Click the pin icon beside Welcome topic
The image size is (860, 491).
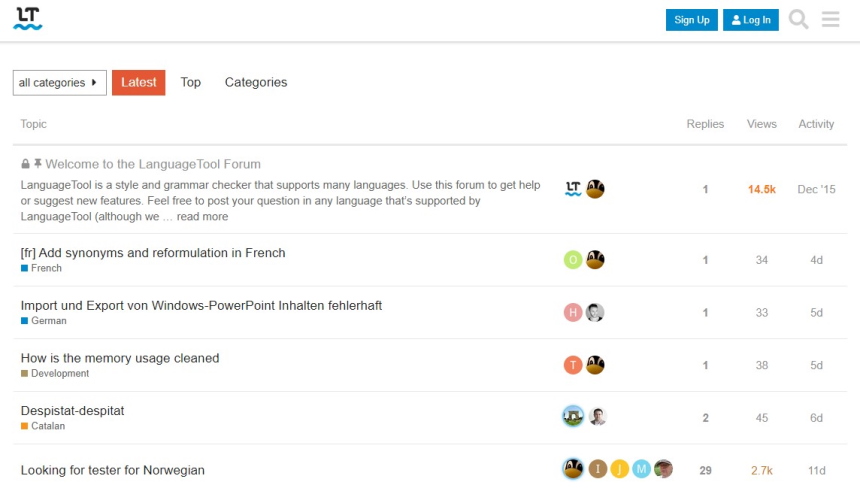37,163
